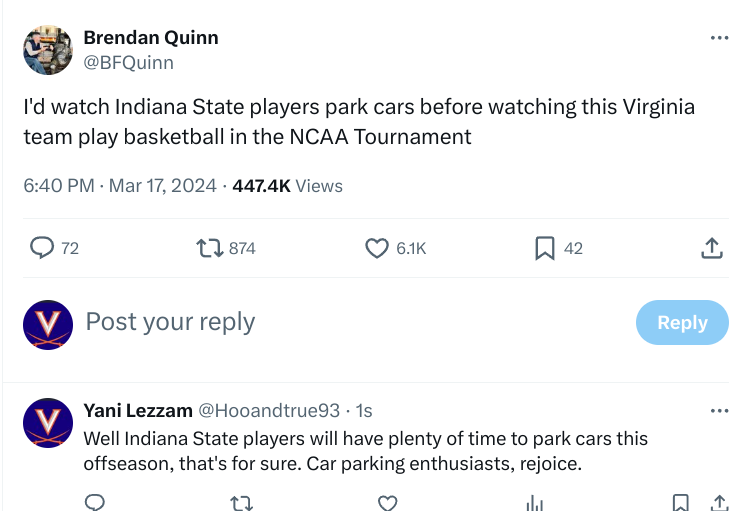This screenshot has height=511, width=729.
Task: Open Brendan Quinn's profile picture
Action: pyautogui.click(x=48, y=50)
